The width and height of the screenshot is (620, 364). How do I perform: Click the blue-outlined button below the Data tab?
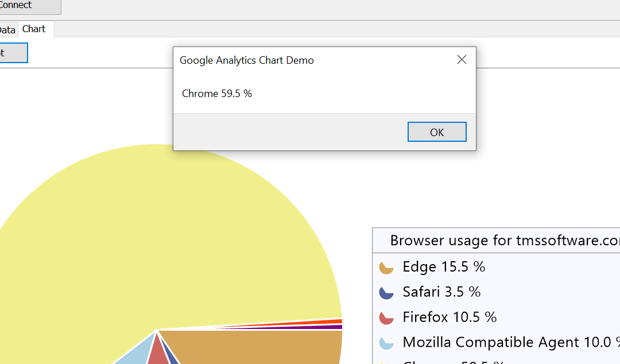click(x=13, y=53)
